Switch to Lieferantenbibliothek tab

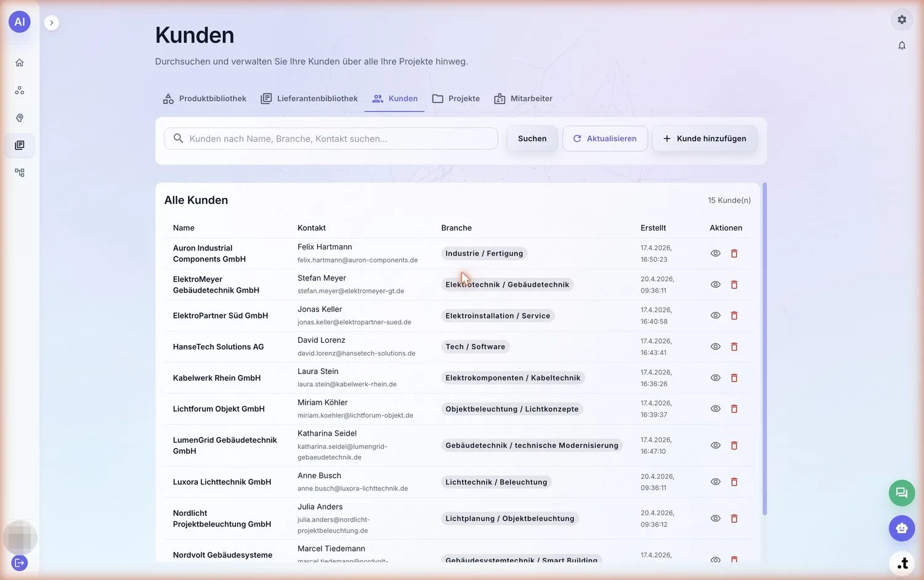(309, 99)
